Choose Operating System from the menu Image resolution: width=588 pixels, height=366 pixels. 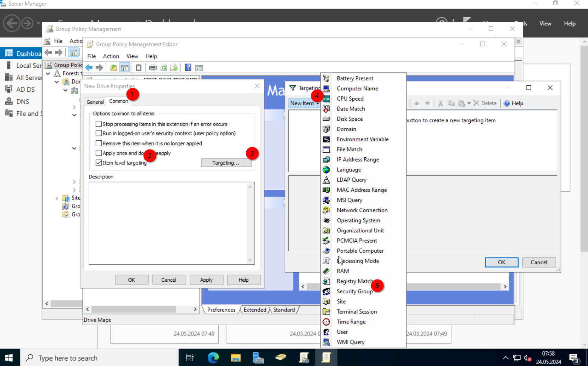(x=363, y=220)
